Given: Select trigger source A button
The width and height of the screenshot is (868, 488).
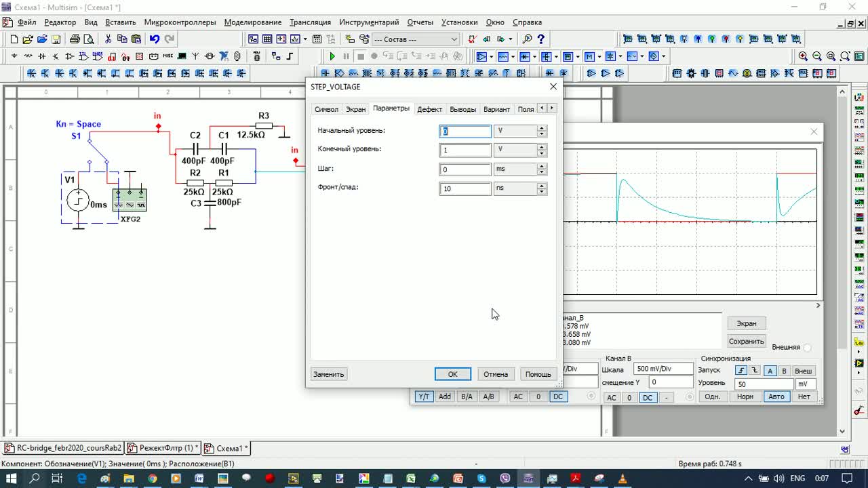Looking at the screenshot, I should pyautogui.click(x=770, y=371).
